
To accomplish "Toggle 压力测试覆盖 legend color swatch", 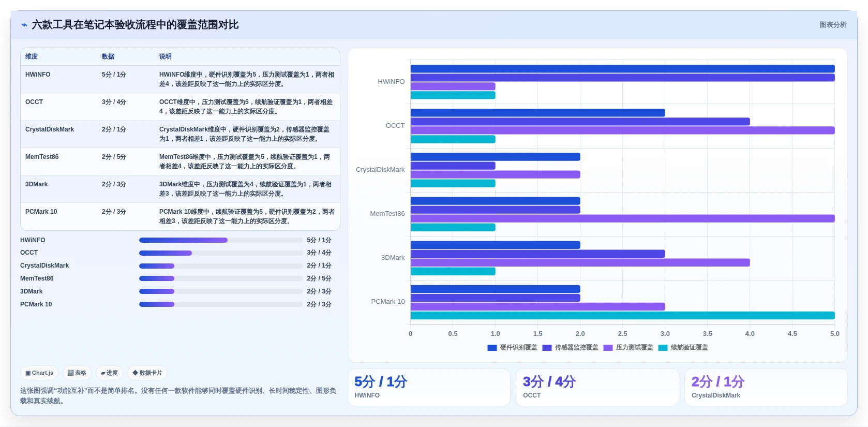I will 608,348.
